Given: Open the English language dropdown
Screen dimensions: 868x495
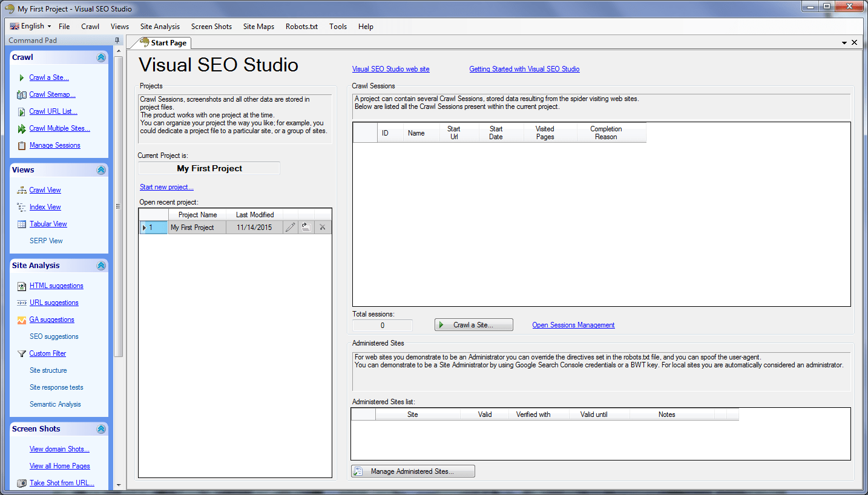Looking at the screenshot, I should click(30, 26).
